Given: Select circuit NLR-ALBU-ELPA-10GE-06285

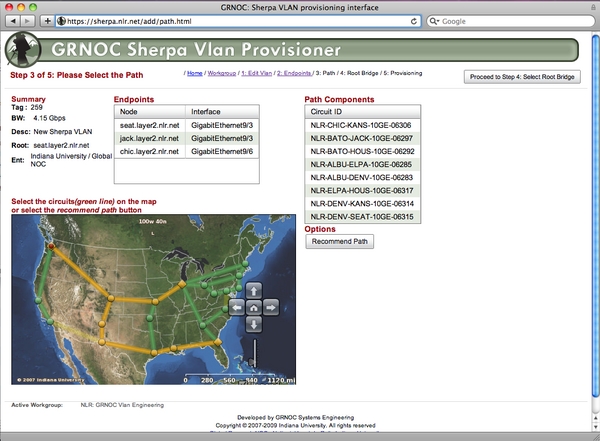Looking at the screenshot, I should (x=362, y=164).
